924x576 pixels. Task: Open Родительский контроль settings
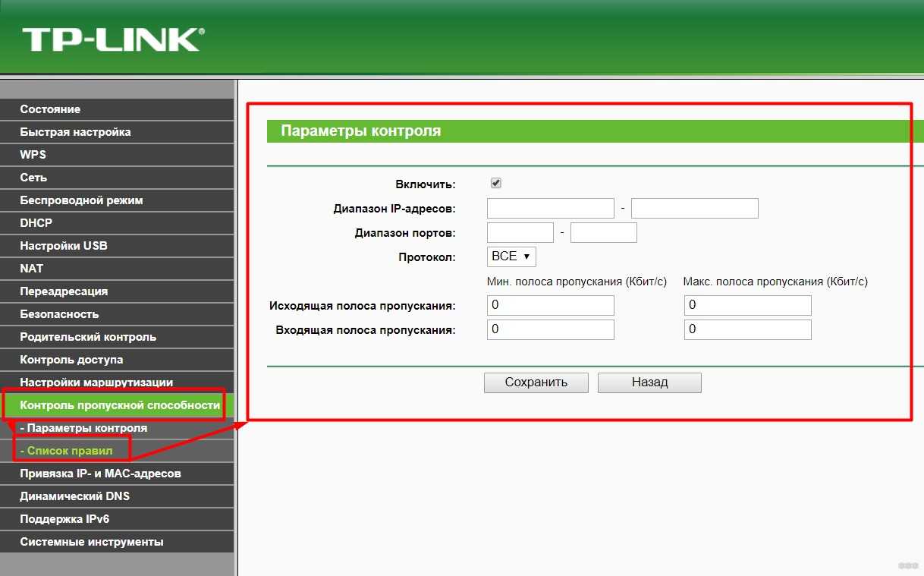pyautogui.click(x=117, y=337)
